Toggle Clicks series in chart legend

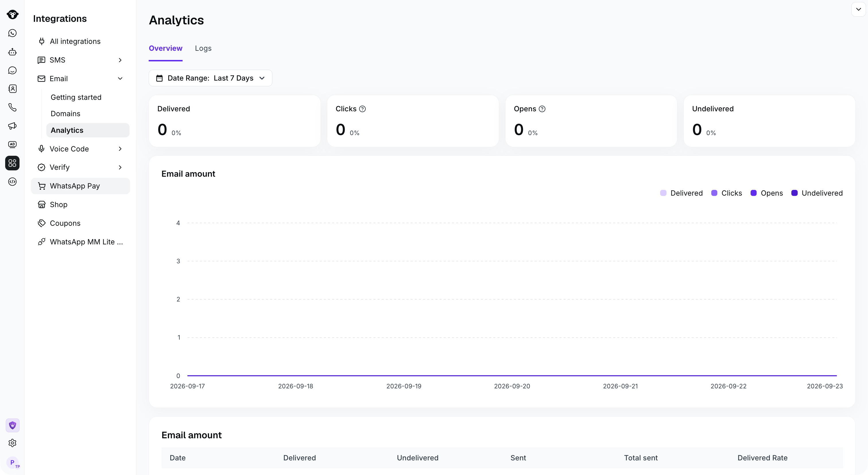coord(726,193)
